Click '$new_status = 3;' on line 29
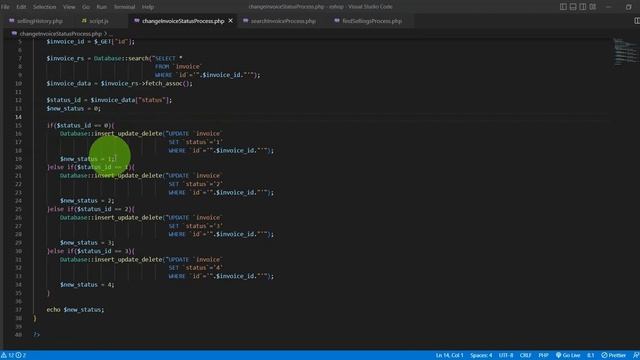 pyautogui.click(x=87, y=242)
